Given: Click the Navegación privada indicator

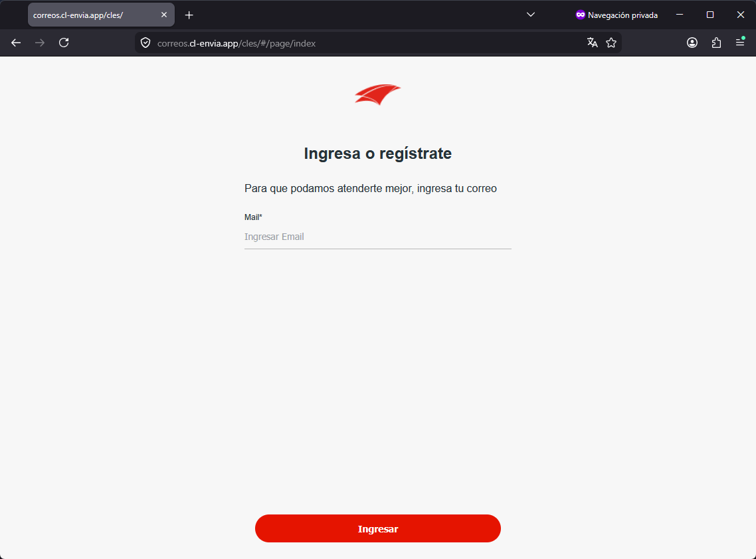Looking at the screenshot, I should point(616,15).
